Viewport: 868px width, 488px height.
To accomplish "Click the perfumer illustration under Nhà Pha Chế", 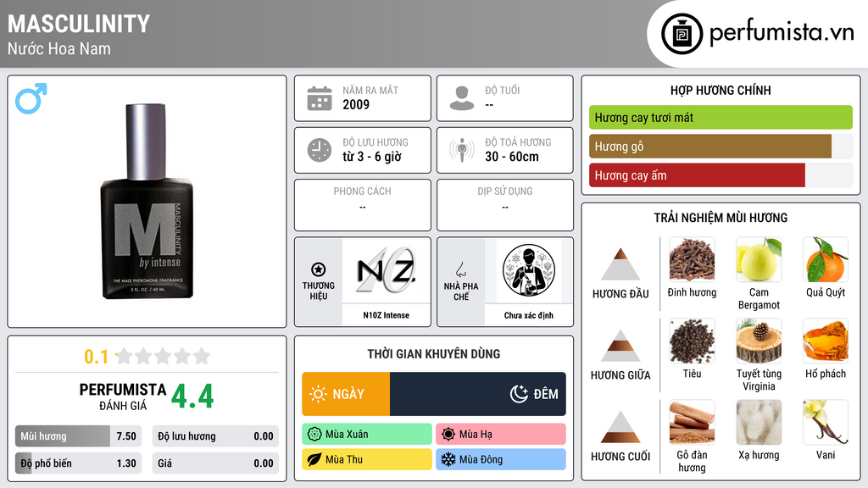I will tap(529, 270).
